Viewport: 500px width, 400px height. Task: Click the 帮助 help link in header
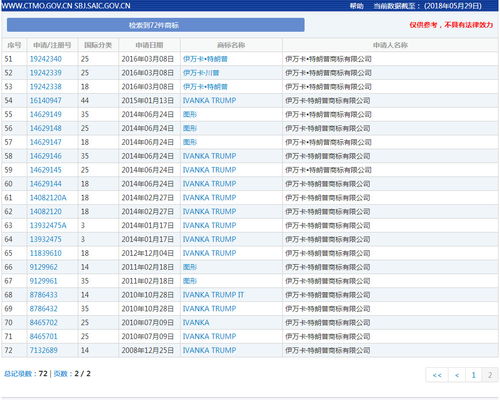[356, 6]
